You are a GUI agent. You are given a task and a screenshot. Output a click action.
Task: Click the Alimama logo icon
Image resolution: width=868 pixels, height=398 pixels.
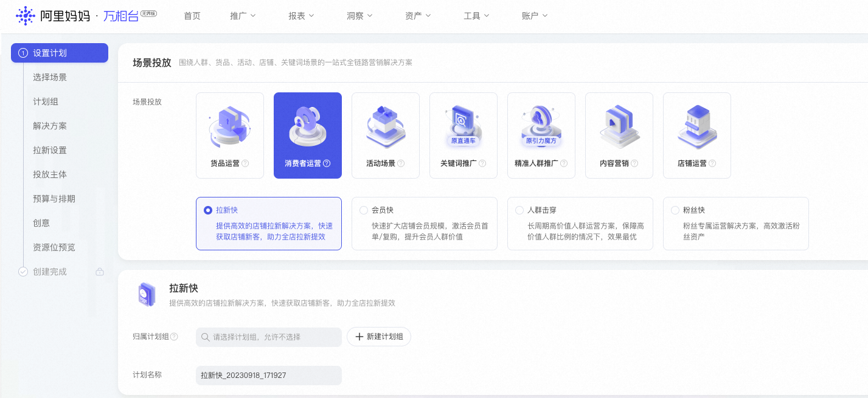pos(25,16)
